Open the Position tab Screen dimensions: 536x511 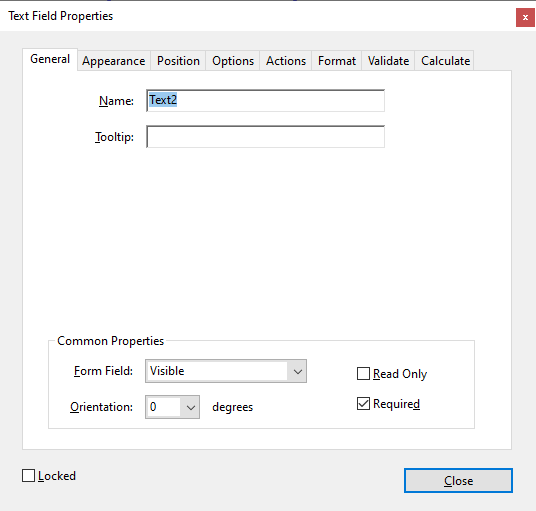tap(178, 61)
